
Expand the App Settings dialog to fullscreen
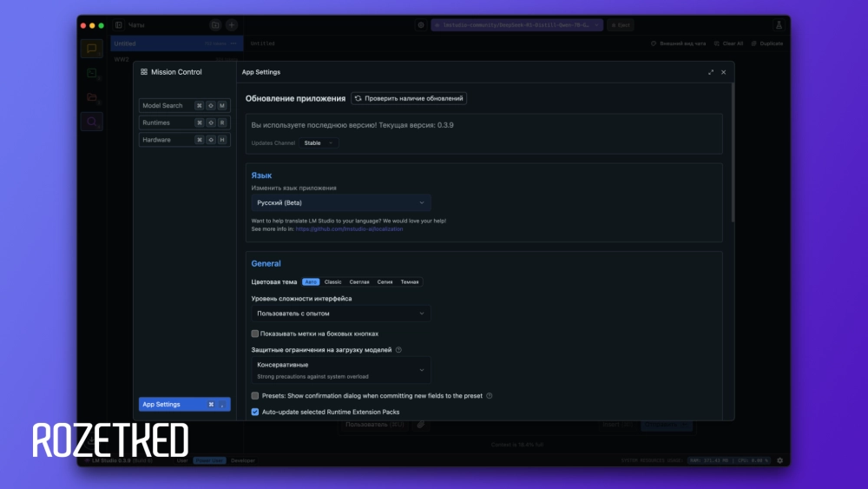pos(711,72)
